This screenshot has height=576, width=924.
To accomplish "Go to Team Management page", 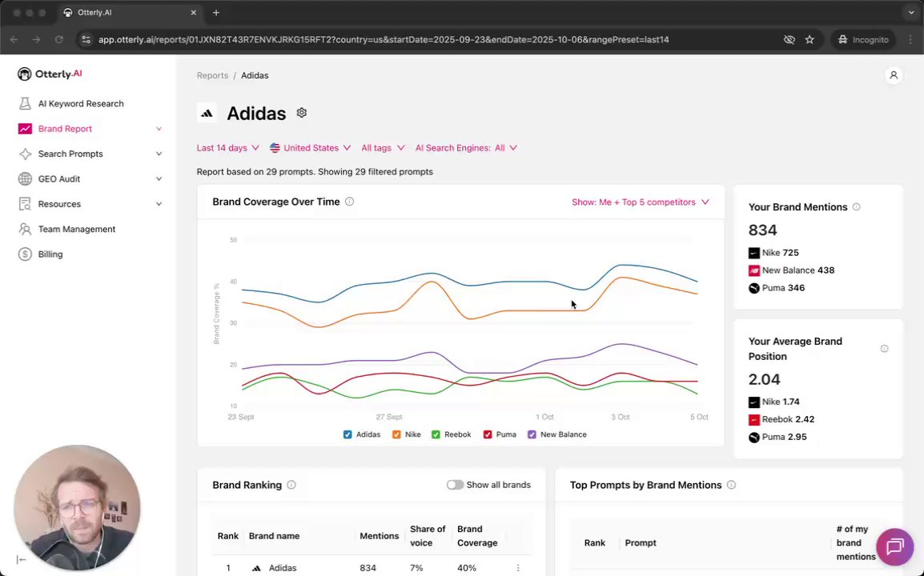I will click(77, 229).
